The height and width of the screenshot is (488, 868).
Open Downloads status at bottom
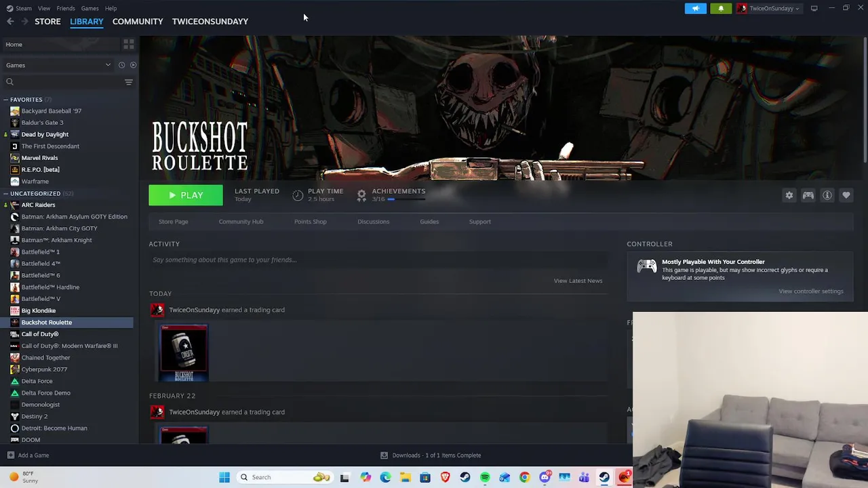[431, 455]
